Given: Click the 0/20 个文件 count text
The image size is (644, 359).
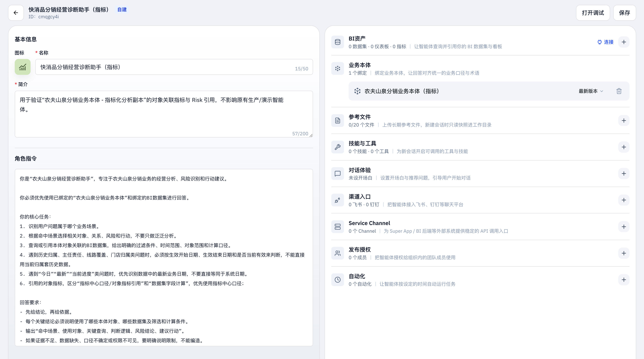Looking at the screenshot, I should click(x=361, y=125).
